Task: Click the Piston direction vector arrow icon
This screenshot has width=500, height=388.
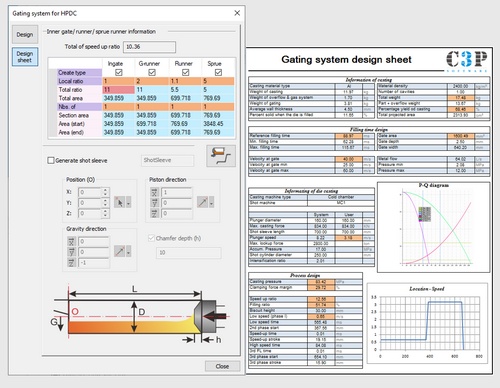Action: tap(202, 202)
